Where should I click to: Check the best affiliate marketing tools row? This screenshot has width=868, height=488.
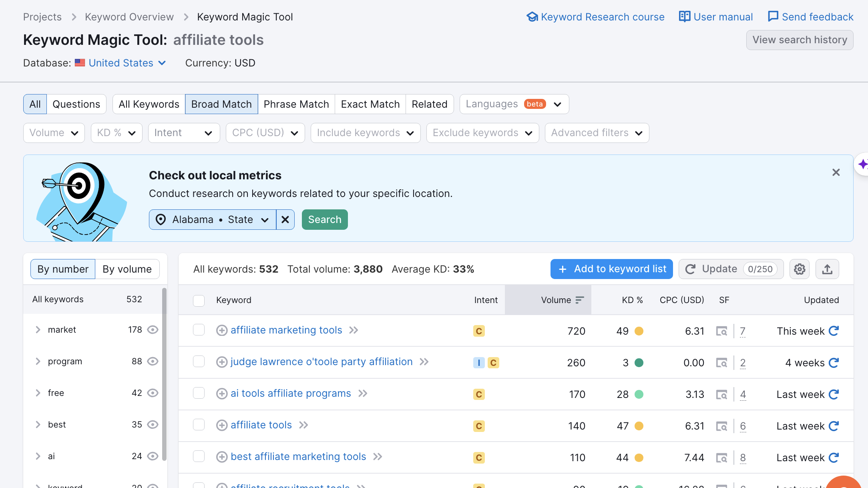pyautogui.click(x=199, y=456)
